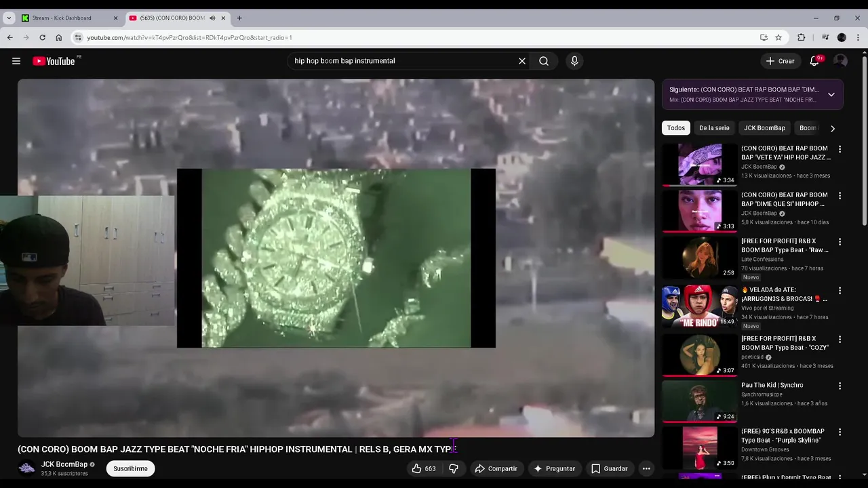The image size is (868, 488).
Task: Open the tab search dropdown arrow
Action: [x=8, y=18]
